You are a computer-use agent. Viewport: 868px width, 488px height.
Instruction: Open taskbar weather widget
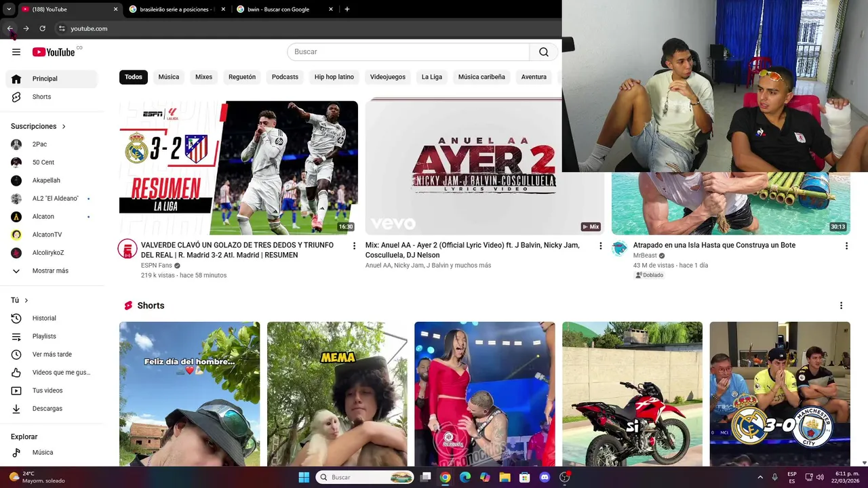[37, 477]
